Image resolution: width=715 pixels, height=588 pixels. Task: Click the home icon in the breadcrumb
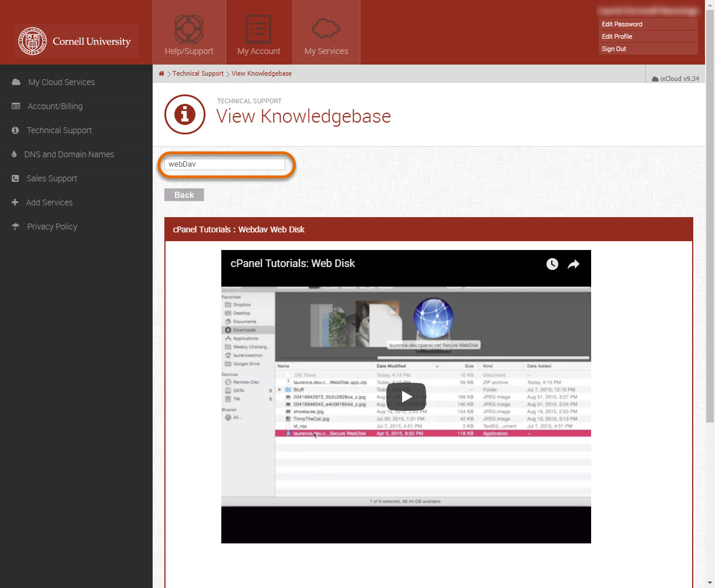pyautogui.click(x=161, y=73)
